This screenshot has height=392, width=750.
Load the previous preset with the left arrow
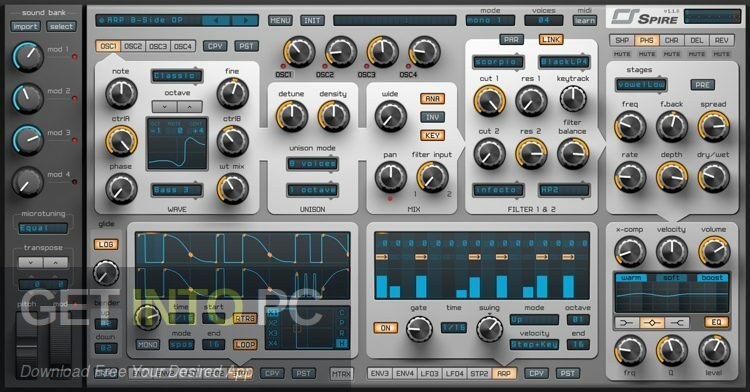tap(216, 20)
